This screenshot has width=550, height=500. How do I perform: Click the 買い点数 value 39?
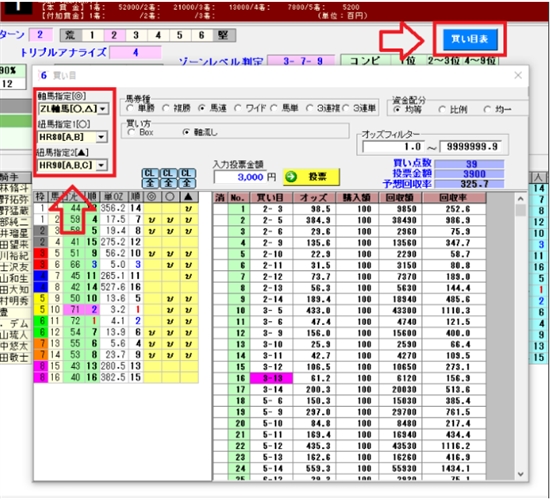point(469,164)
